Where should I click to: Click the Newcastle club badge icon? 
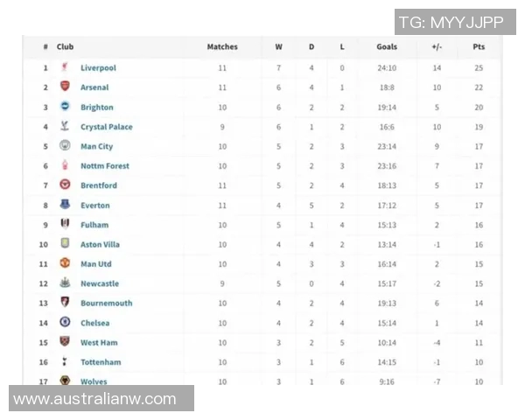(x=64, y=283)
